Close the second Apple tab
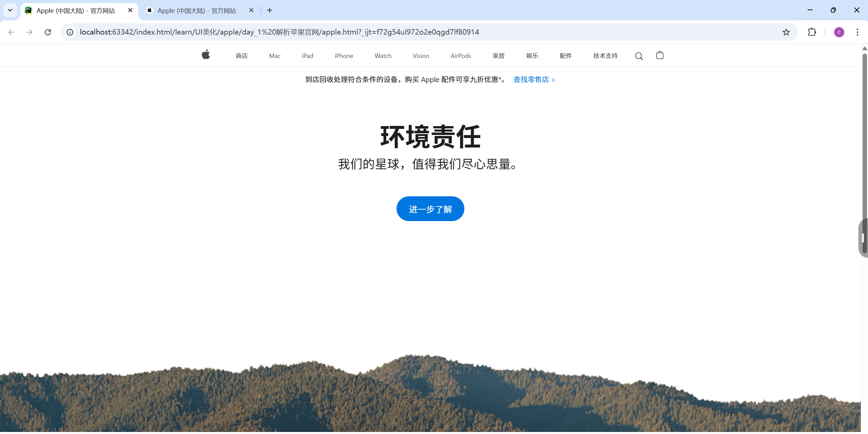868x434 pixels. pyautogui.click(x=251, y=11)
